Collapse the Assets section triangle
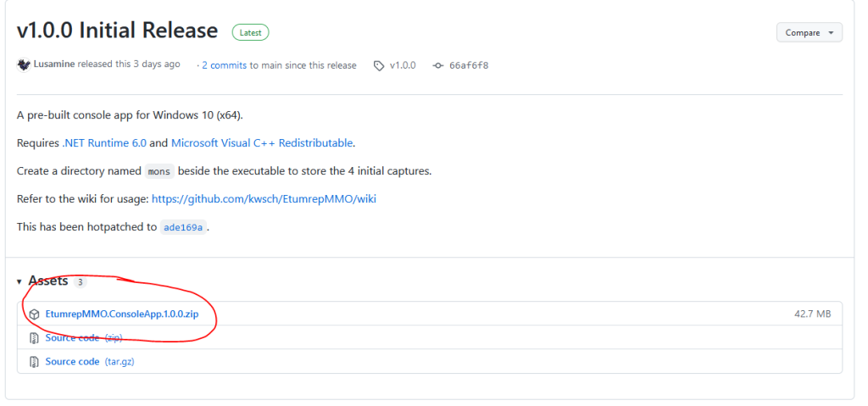 coord(19,281)
